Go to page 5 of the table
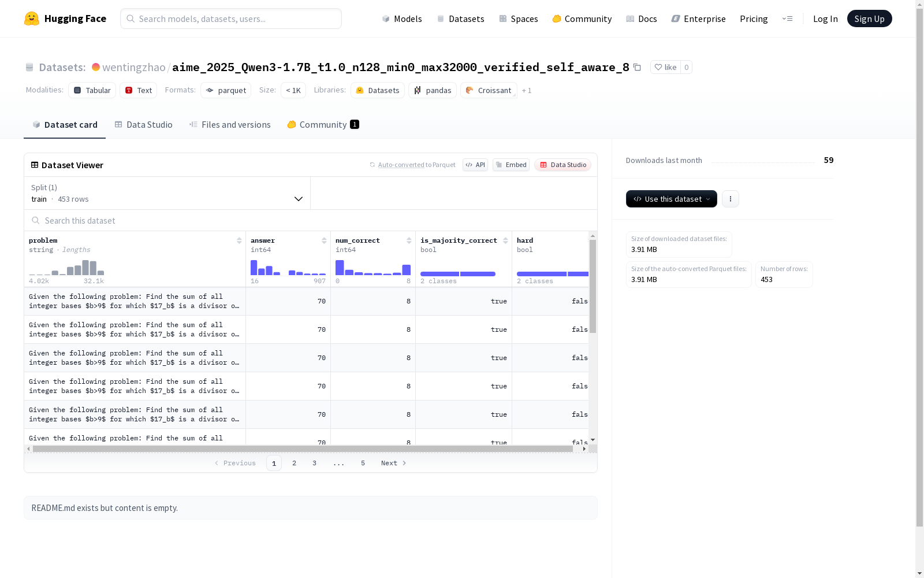The height and width of the screenshot is (578, 924). 363,463
